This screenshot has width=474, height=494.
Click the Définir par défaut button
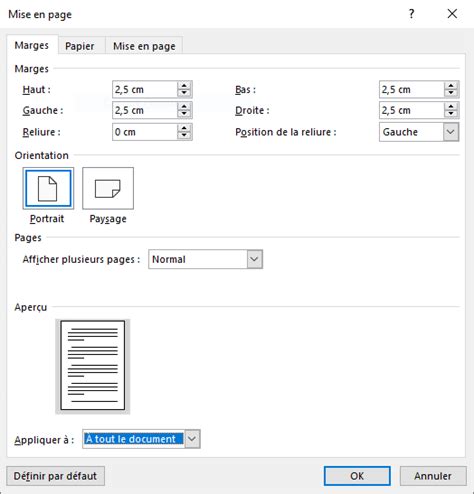tap(55, 476)
